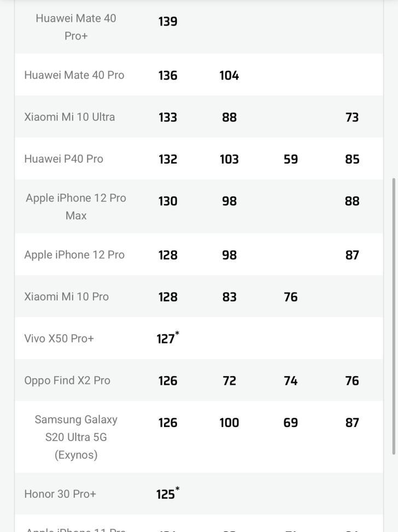Open the Huawei Mate 40 Pro+ entry
Image resolution: width=398 pixels, height=532 pixels.
pos(76,27)
